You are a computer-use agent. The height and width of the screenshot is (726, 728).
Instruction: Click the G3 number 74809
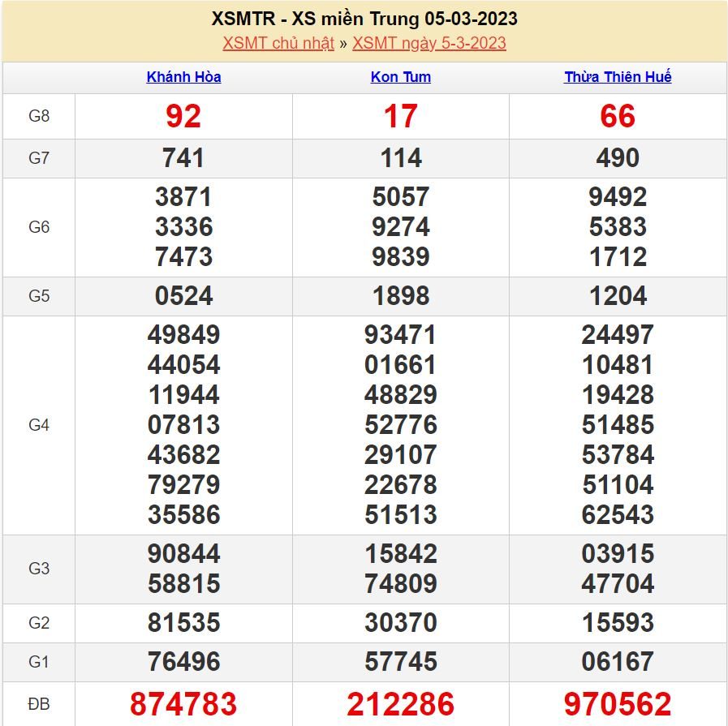(401, 583)
